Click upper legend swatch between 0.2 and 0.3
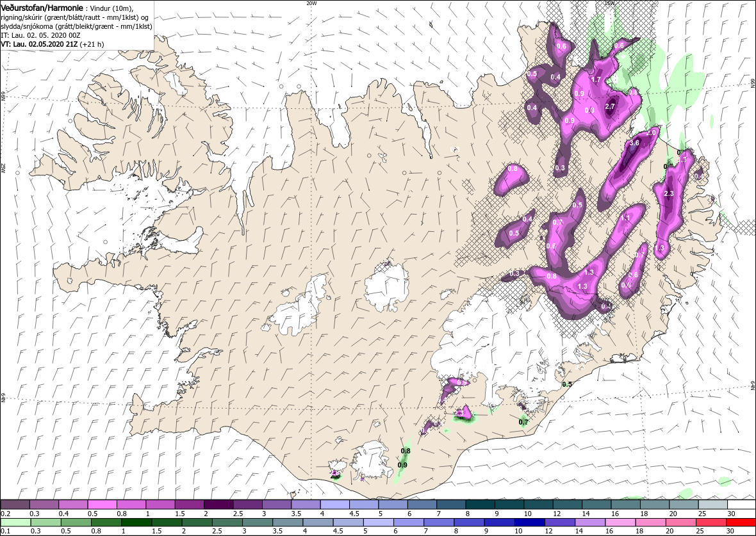756x536 pixels. pyautogui.click(x=15, y=505)
